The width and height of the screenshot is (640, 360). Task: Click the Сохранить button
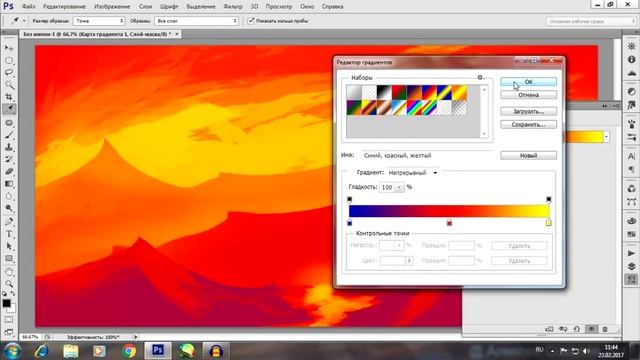pos(528,125)
